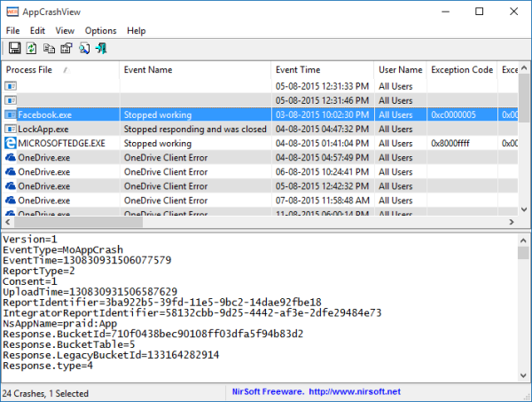Screen dimensions: 532x402
Task: Click the IntegratorReportIdentifier line
Action: coord(192,312)
